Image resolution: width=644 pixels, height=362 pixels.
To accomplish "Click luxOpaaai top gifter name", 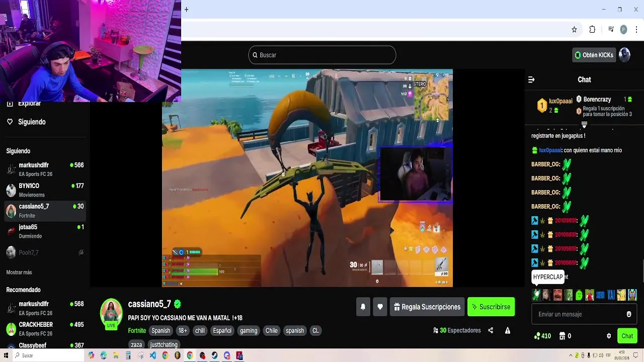I will [560, 101].
